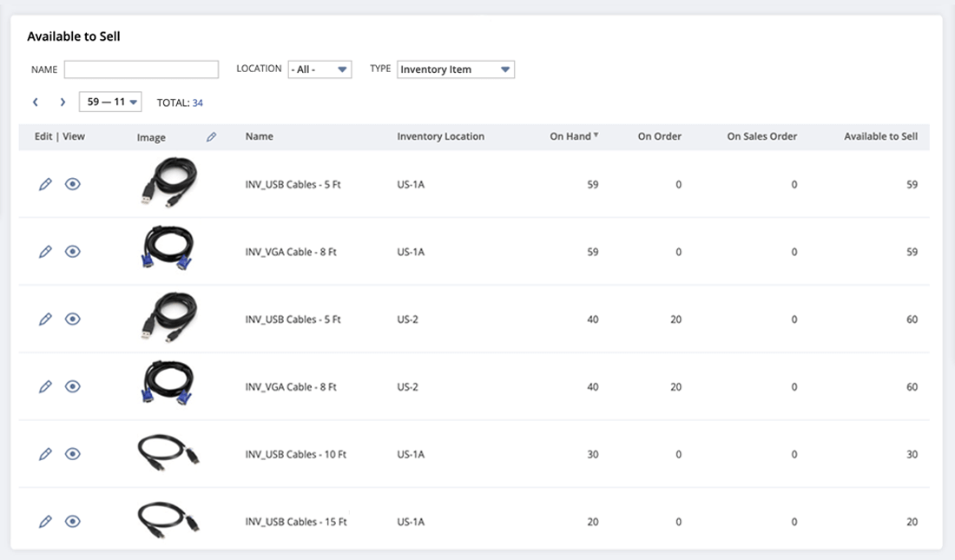View the VGA Cable 8 Ft US-2 record

(x=73, y=387)
